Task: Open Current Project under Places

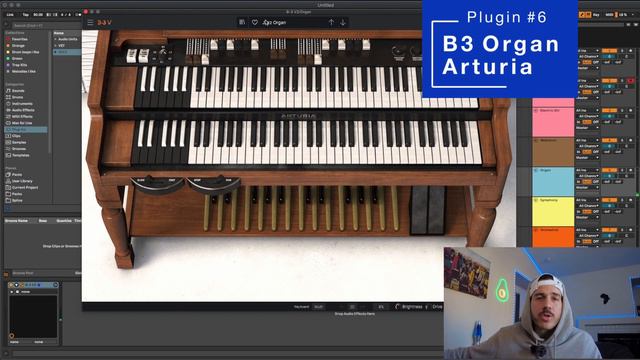Action: click(24, 187)
